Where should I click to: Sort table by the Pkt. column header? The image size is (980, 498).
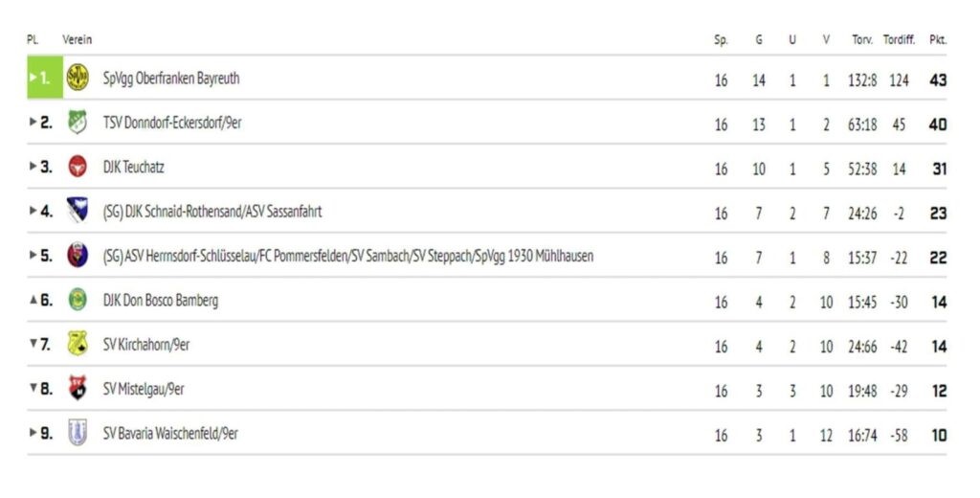938,40
